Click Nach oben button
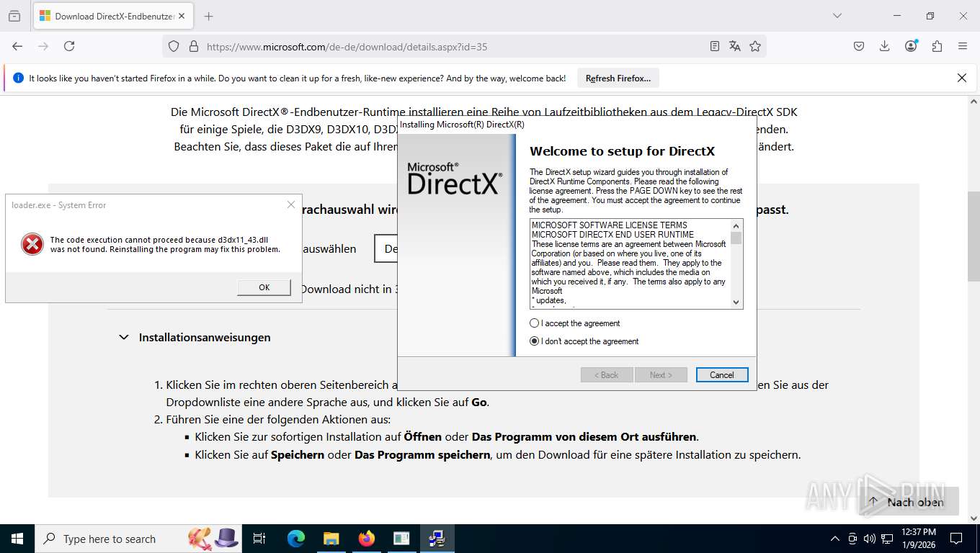The height and width of the screenshot is (553, 980). click(906, 502)
